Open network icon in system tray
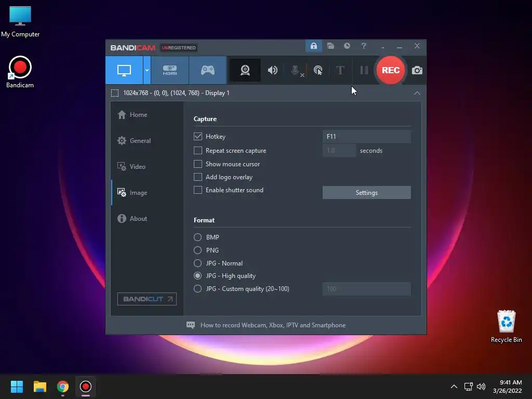 coord(468,387)
